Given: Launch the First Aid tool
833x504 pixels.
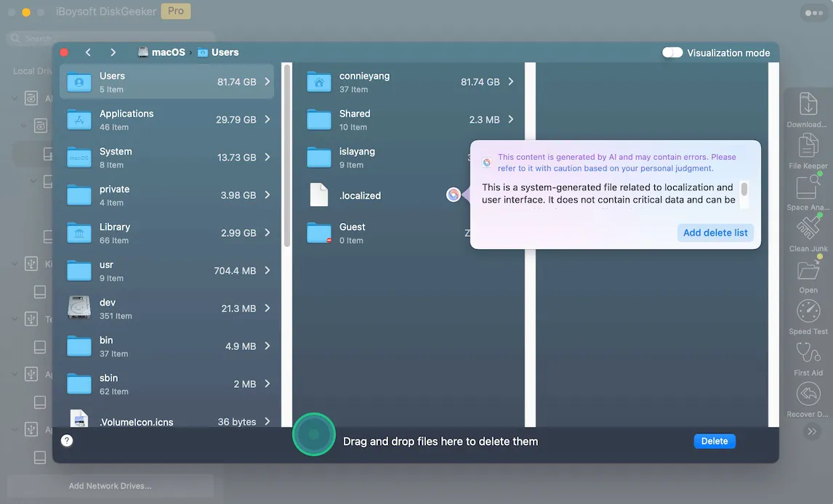Looking at the screenshot, I should [x=808, y=352].
